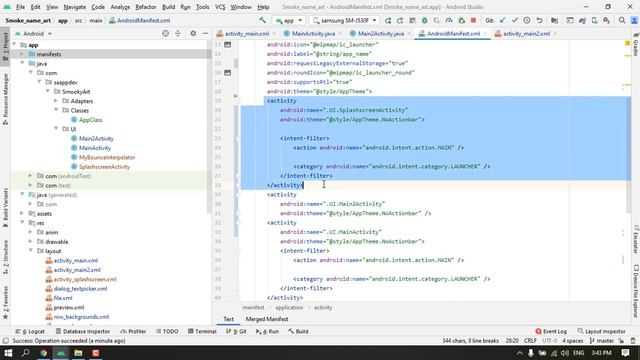Open the Event Log
The width and height of the screenshot is (640, 360).
coord(551,331)
